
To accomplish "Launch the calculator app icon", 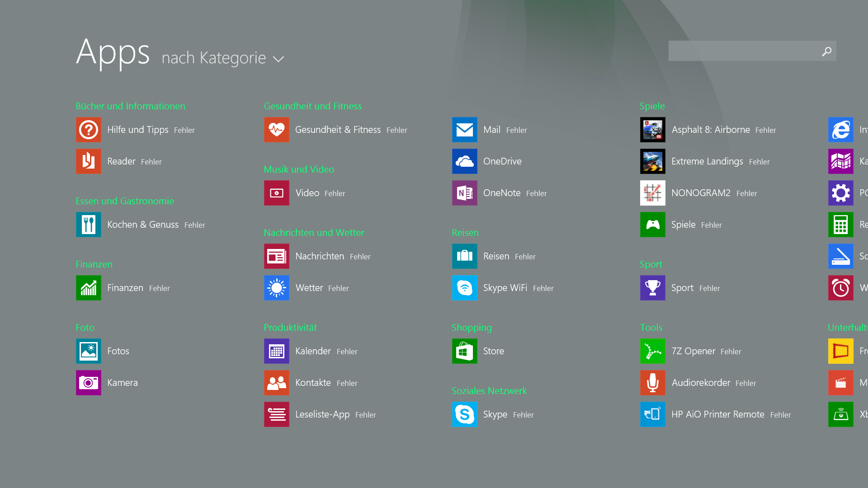I will (840, 225).
